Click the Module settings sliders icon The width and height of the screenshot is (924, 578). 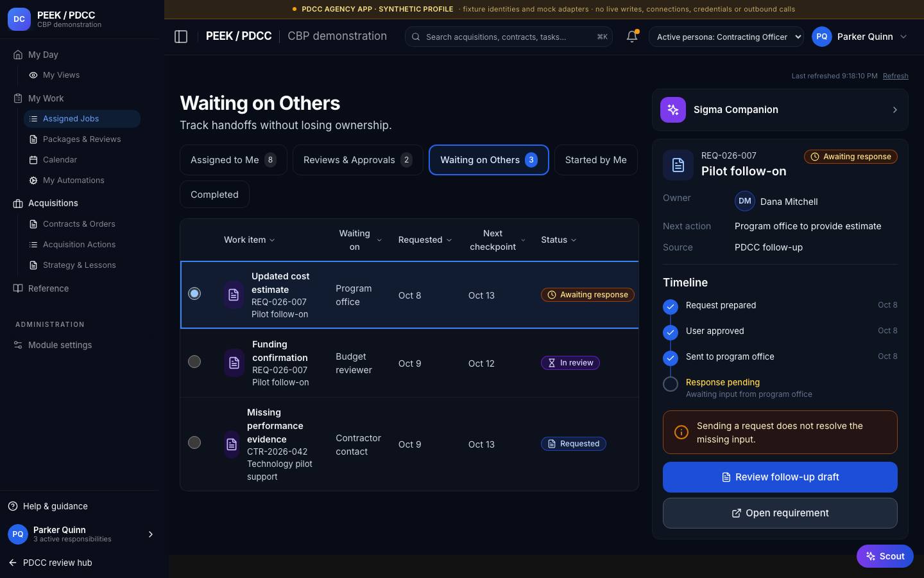point(18,345)
